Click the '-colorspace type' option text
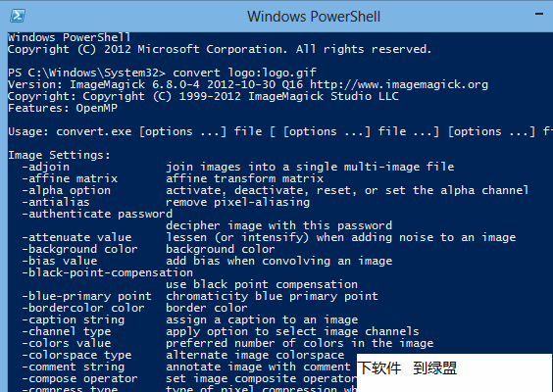 (76, 355)
